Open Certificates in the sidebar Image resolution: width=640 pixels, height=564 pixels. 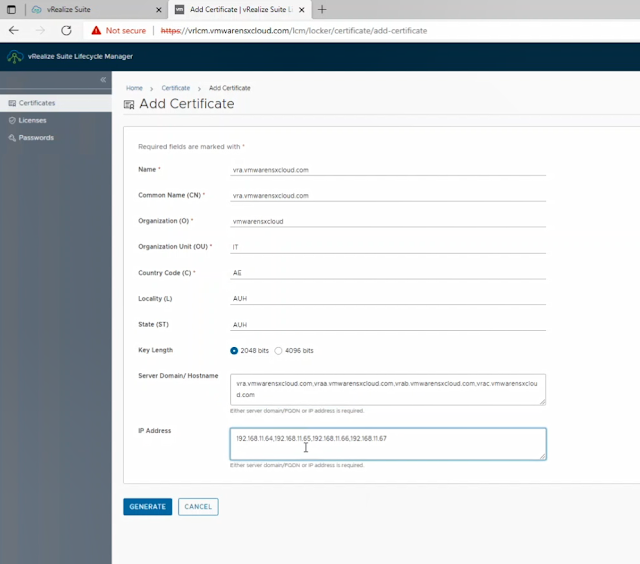pos(37,103)
